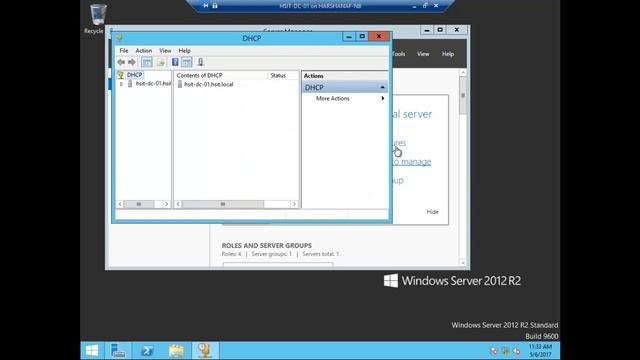Go back with the DHCP toolbar Back arrow

(x=121, y=62)
